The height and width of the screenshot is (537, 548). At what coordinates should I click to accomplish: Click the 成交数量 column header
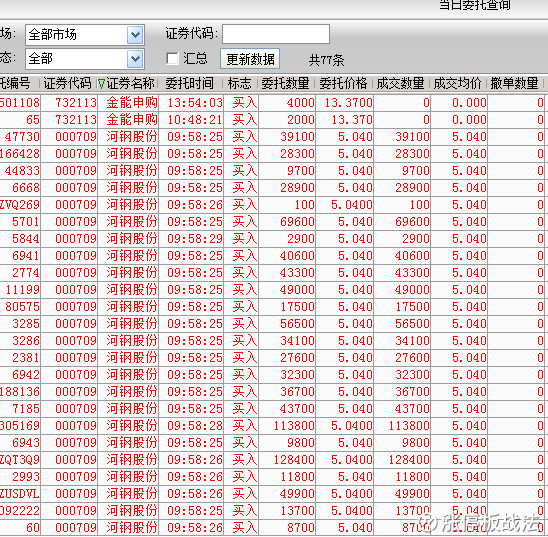[400, 84]
